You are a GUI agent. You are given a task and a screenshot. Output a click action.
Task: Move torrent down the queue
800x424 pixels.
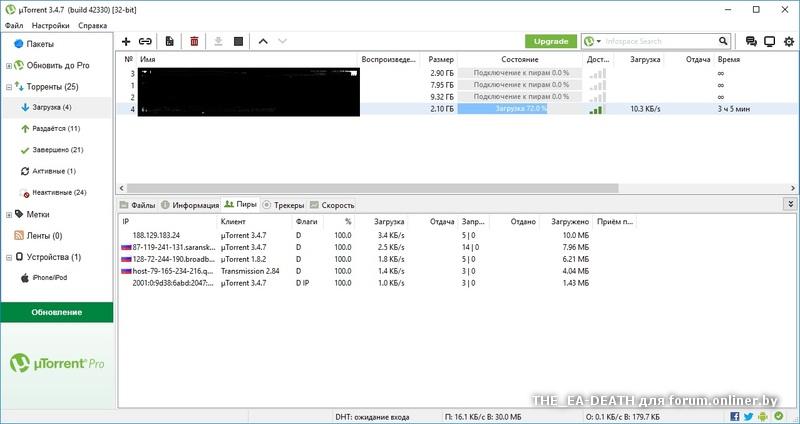[x=282, y=41]
